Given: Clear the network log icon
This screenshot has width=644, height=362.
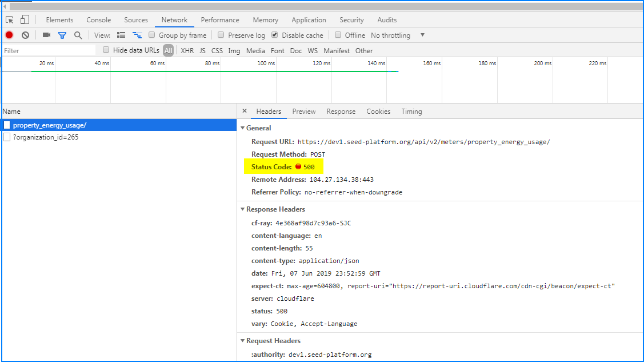Looking at the screenshot, I should coord(26,35).
